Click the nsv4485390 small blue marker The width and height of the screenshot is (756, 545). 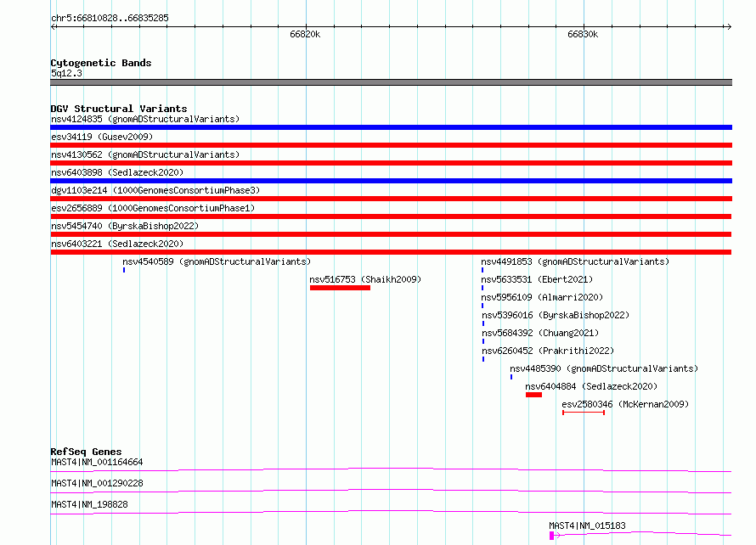[x=511, y=377]
